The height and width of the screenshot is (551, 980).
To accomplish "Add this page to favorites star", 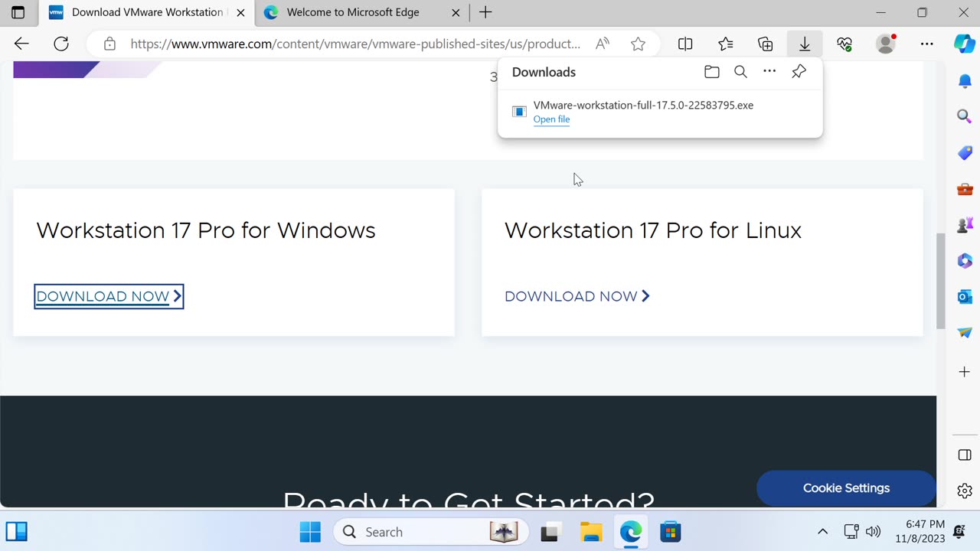I will click(638, 44).
